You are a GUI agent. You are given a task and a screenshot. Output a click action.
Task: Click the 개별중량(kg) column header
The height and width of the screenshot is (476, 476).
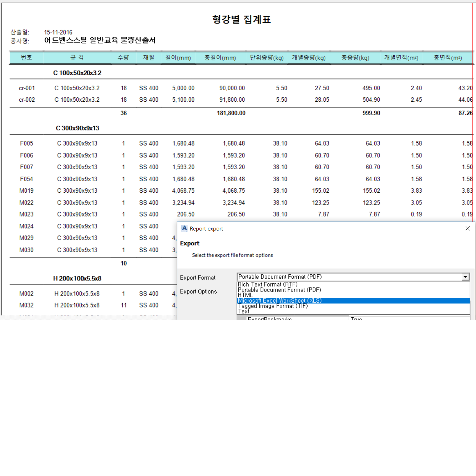point(309,57)
